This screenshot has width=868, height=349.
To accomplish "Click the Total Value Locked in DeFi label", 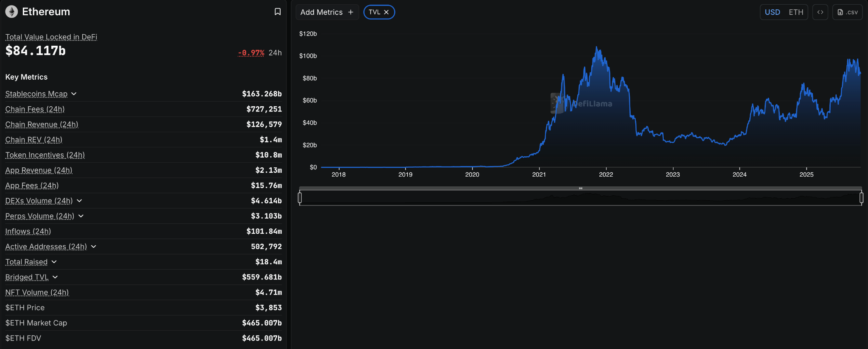I will pyautogui.click(x=51, y=37).
